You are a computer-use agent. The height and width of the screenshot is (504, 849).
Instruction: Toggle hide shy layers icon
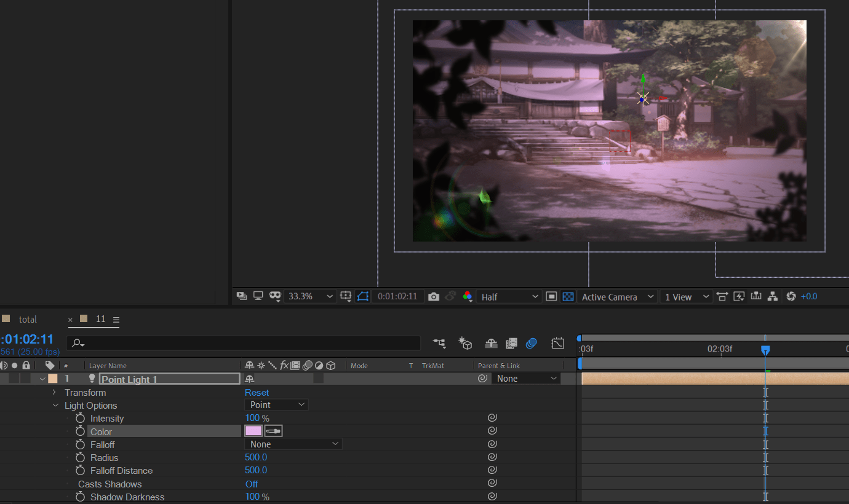(491, 344)
